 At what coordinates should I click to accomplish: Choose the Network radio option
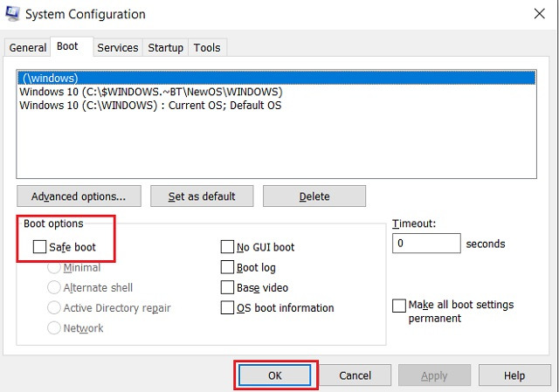(x=54, y=328)
